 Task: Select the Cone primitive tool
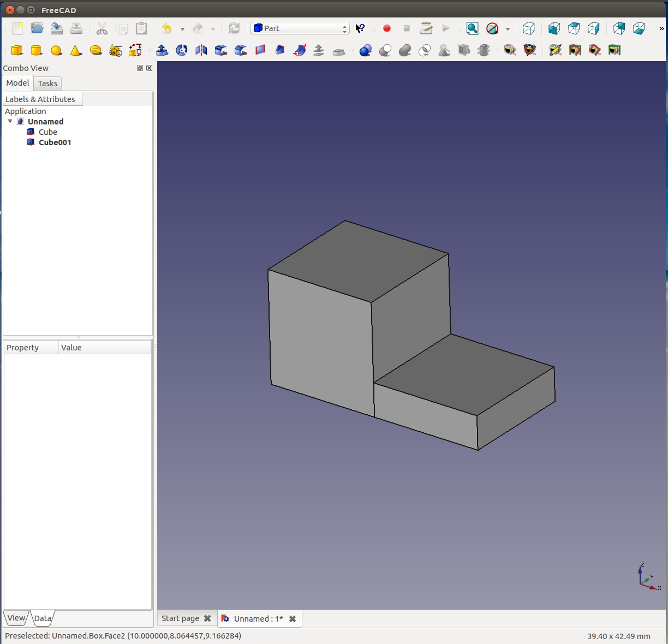76,50
